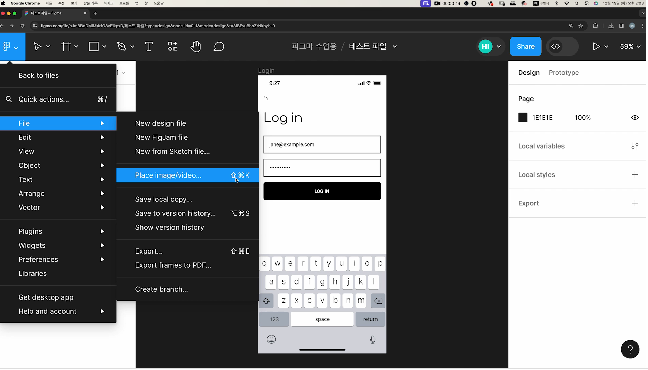648x370 pixels.
Task: Select the Frame tool
Action: coord(66,47)
